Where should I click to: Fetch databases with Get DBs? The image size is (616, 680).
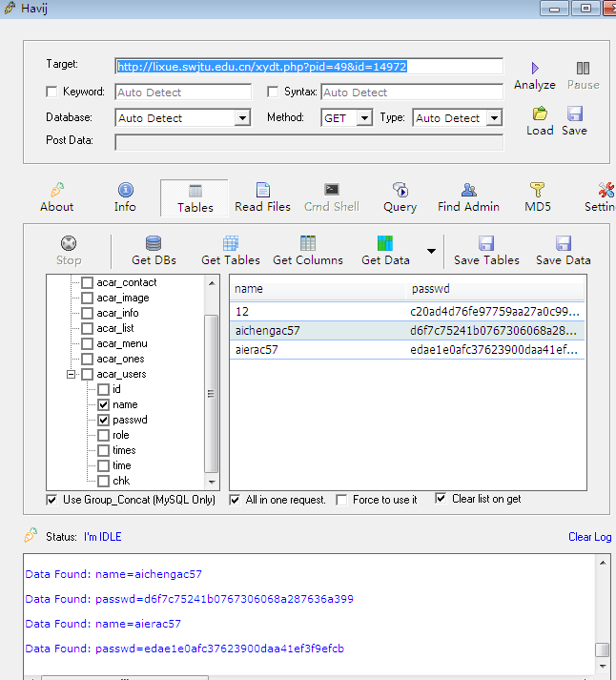pyautogui.click(x=154, y=243)
